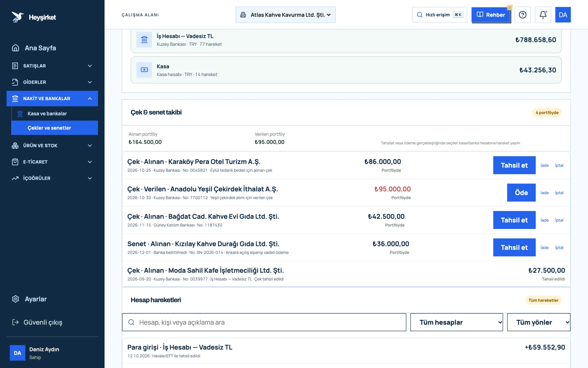The width and height of the screenshot is (588, 368).
Task: Open the help question mark icon
Action: pos(522,15)
